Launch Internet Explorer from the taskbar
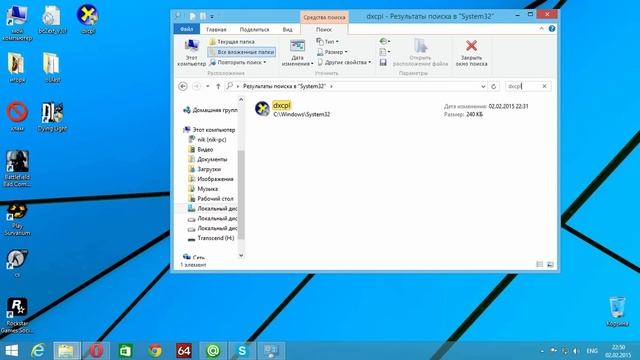 pyautogui.click(x=38, y=351)
